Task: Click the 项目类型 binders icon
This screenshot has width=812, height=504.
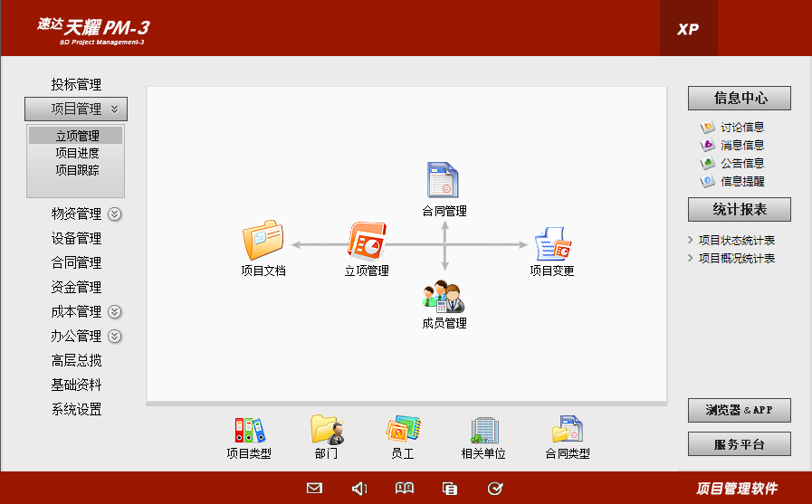Action: (249, 429)
